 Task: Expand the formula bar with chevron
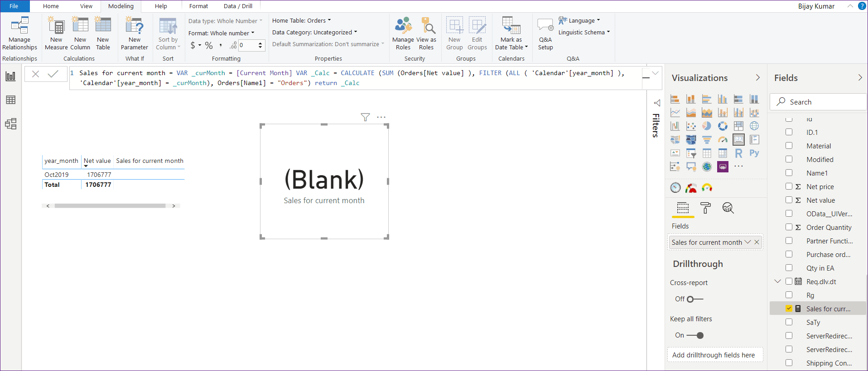tap(655, 73)
